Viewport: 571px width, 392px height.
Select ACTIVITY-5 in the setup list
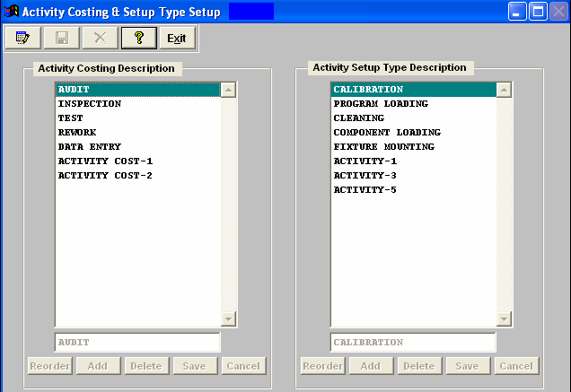pos(414,189)
